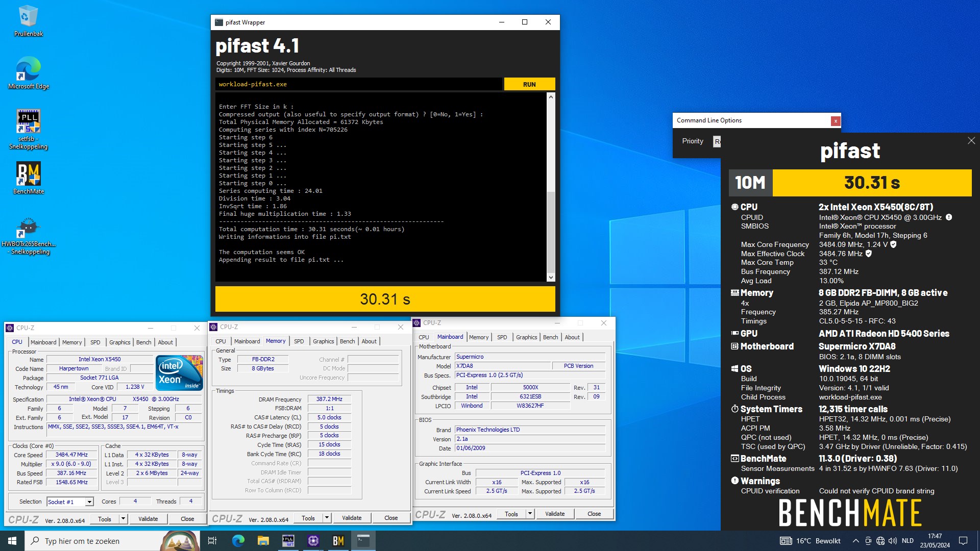Show hidden system tray icons
The height and width of the screenshot is (551, 980).
pos(855,541)
